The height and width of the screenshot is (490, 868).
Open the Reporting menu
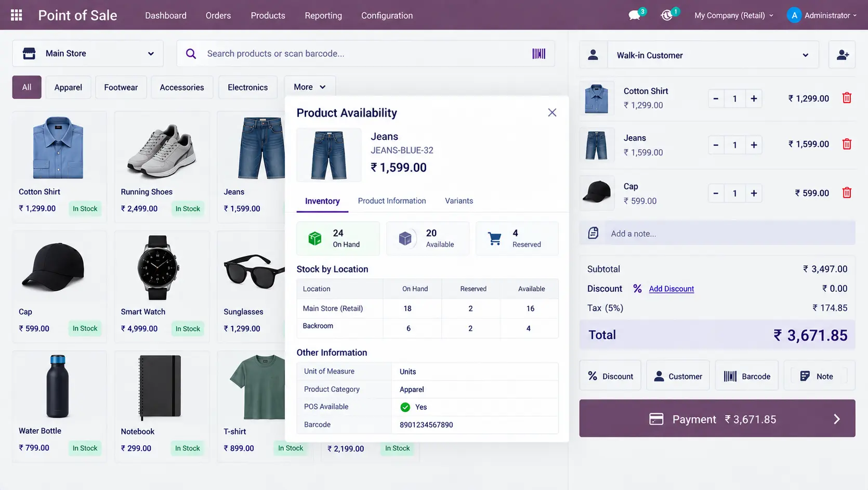323,16
